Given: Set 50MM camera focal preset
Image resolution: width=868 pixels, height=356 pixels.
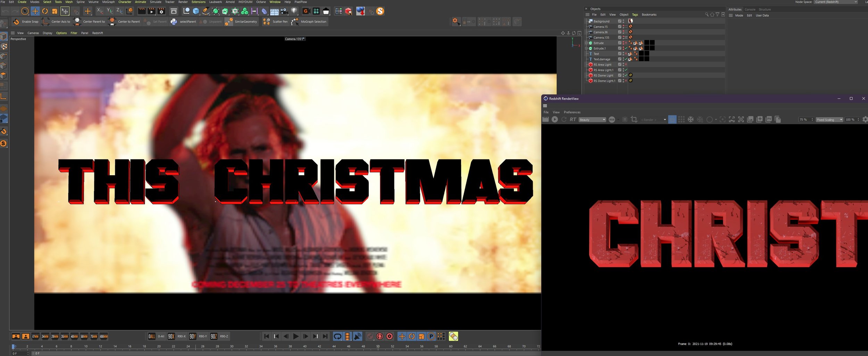Looking at the screenshot, I should coord(84,336).
